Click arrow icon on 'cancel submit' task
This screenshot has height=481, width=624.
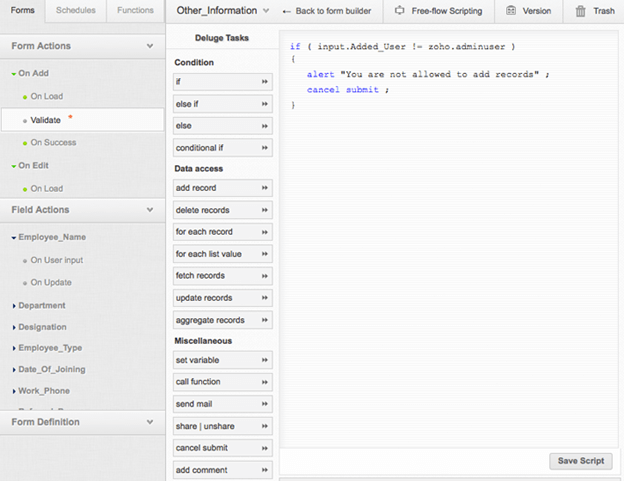coord(265,448)
